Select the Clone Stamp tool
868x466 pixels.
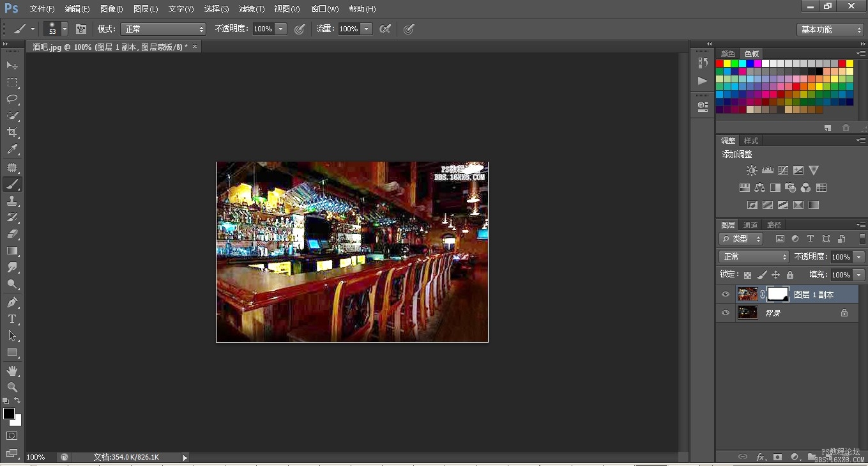(12, 201)
